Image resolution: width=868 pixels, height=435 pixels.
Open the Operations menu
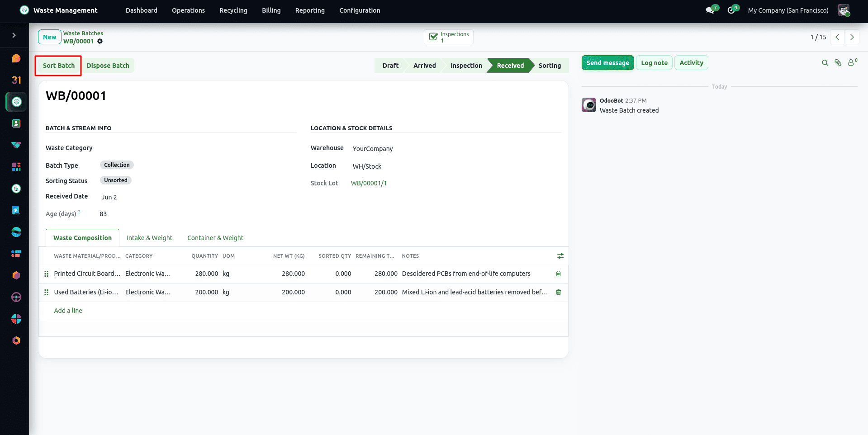tap(188, 10)
